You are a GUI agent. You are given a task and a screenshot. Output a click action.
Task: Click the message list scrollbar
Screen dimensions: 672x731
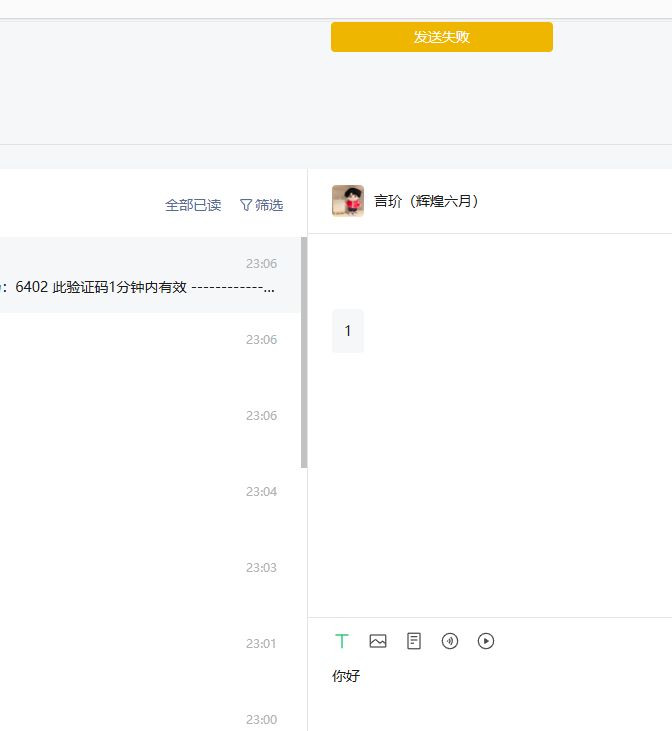tap(304, 352)
